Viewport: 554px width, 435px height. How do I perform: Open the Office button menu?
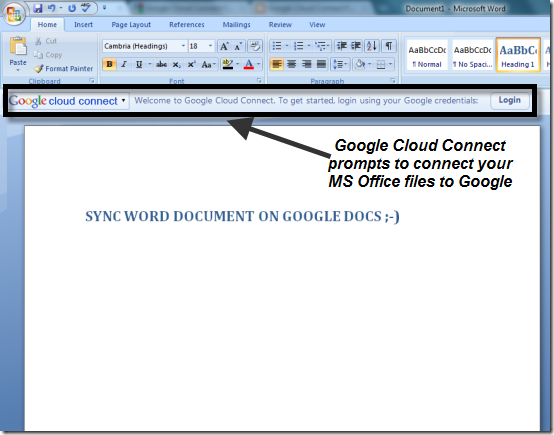click(14, 14)
